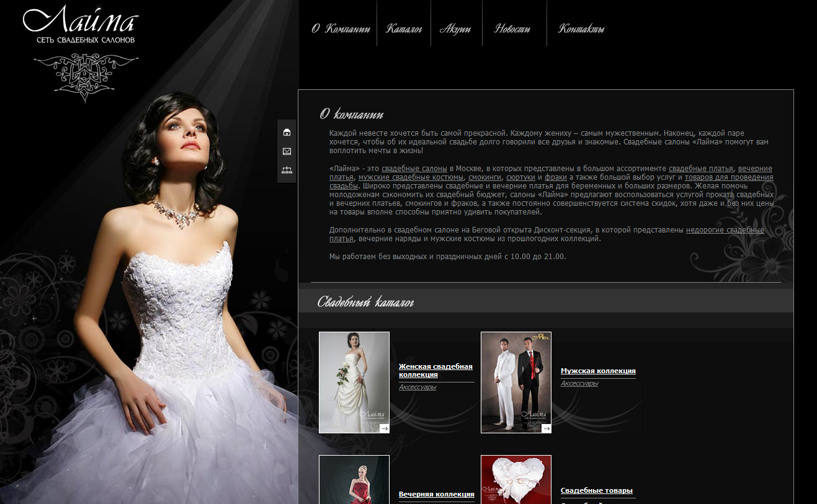Click arrow icon on men's collection thumbnail
Screen dimensions: 817x504
[x=547, y=428]
